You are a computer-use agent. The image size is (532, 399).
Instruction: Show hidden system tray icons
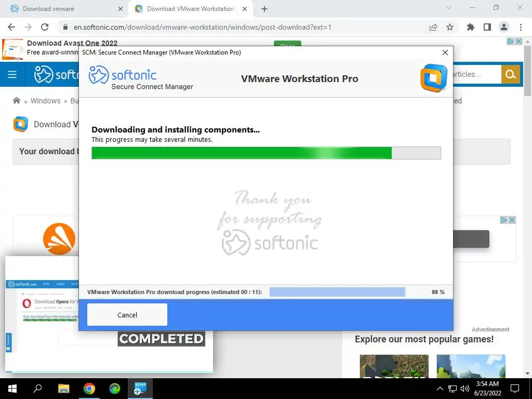point(440,389)
